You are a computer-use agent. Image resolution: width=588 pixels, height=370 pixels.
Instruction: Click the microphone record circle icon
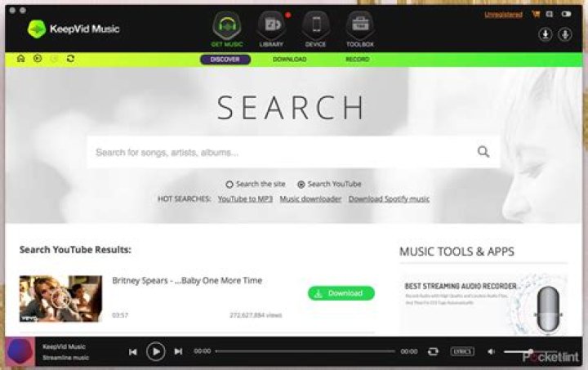[565, 34]
